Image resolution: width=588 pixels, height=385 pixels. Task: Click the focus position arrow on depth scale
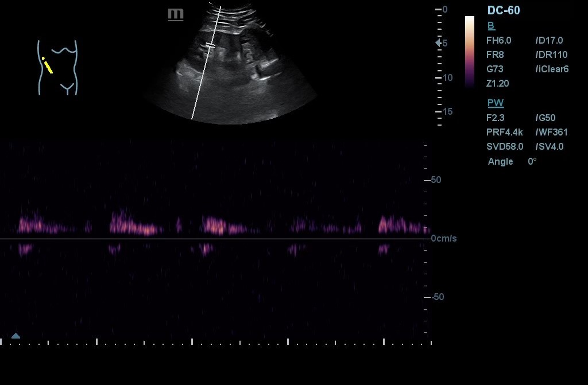[438, 43]
